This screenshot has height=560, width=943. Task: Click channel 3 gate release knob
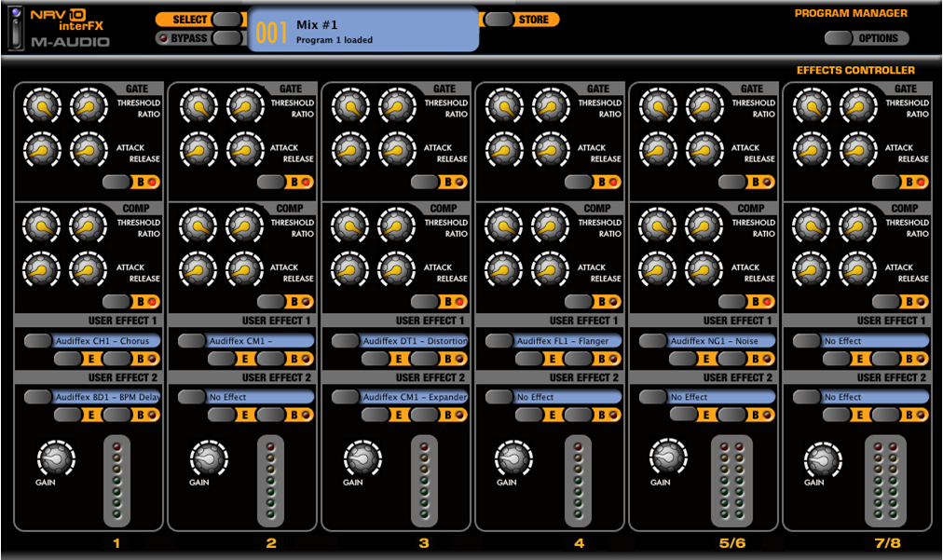click(397, 150)
